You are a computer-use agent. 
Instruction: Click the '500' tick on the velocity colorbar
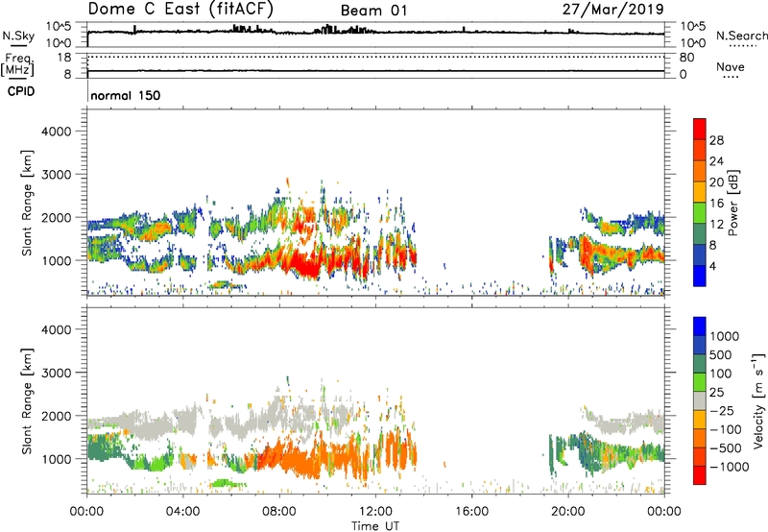click(x=723, y=355)
